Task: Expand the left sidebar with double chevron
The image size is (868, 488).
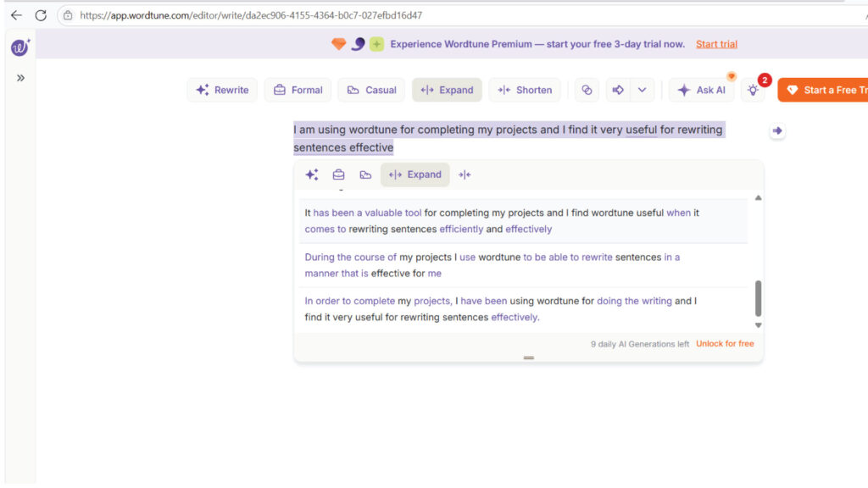Action: pyautogui.click(x=20, y=78)
